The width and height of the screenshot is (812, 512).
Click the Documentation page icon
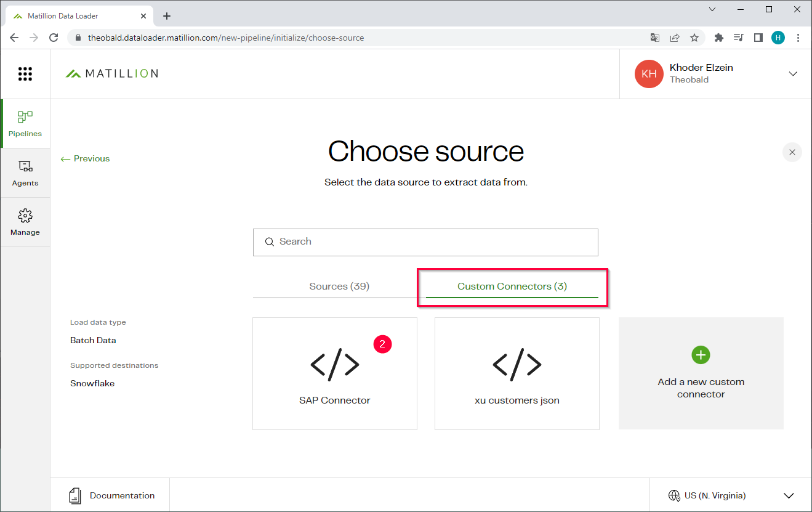click(x=75, y=495)
